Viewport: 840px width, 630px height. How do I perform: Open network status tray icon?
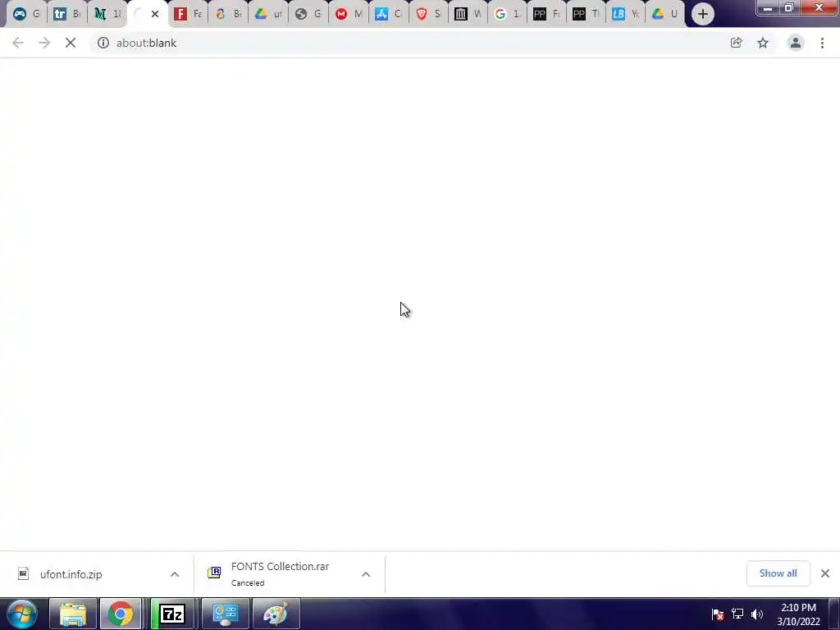737,614
